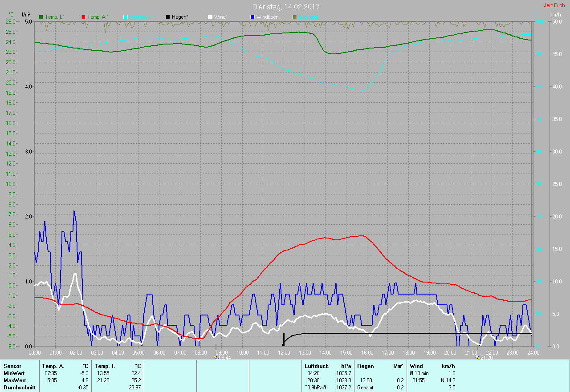
Task: Click the sunrise marker at 08:44
Action: point(216,357)
